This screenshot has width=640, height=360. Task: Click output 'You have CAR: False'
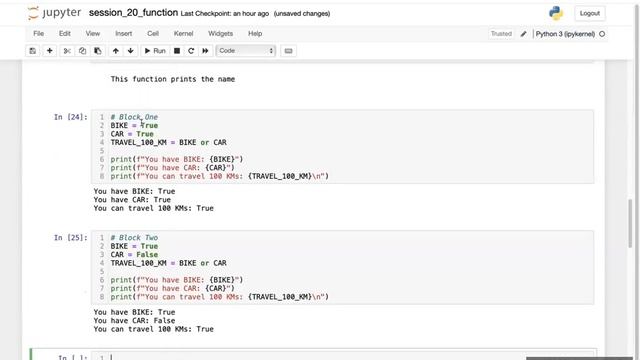[x=134, y=321]
